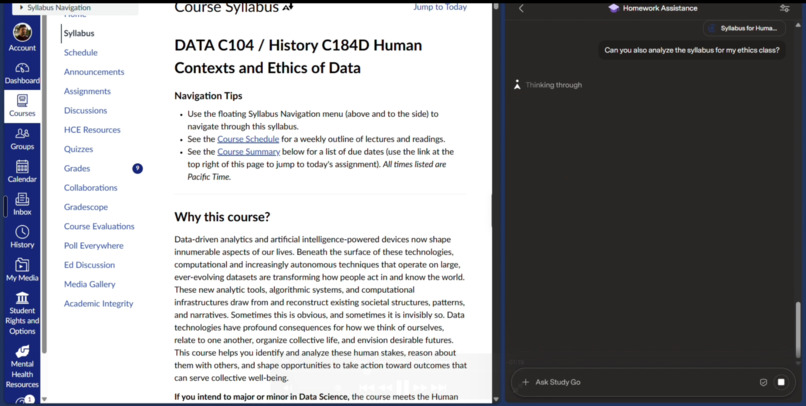Viewport: 806px width, 406px height.
Task: Open the History clock icon
Action: pyautogui.click(x=22, y=232)
